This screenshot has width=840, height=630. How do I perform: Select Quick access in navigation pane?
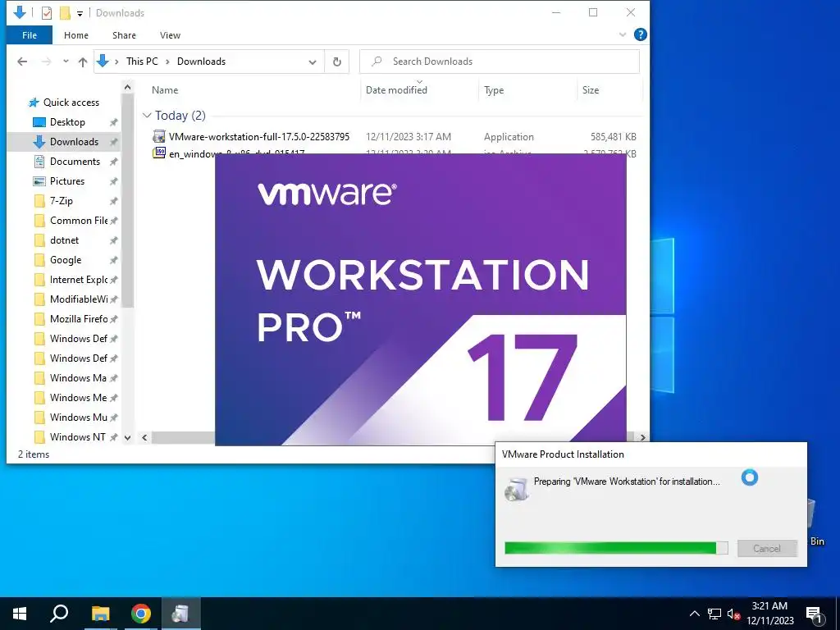point(71,103)
